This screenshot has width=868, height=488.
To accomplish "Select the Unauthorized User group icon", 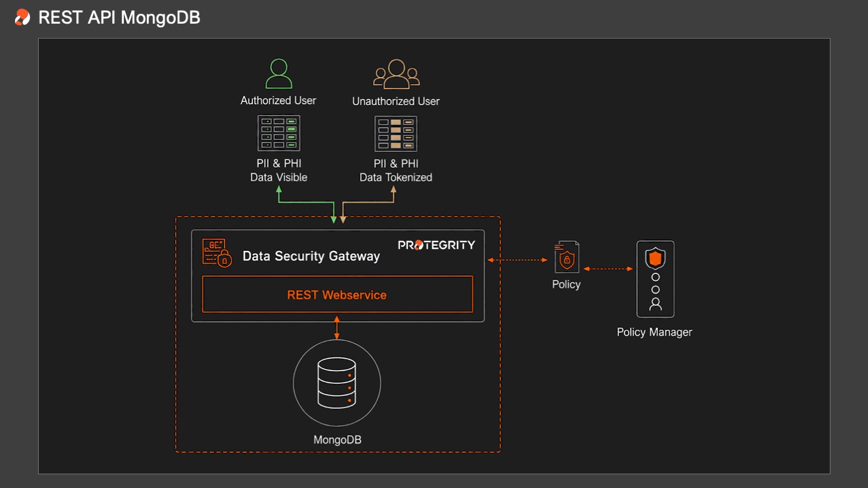I will point(396,74).
